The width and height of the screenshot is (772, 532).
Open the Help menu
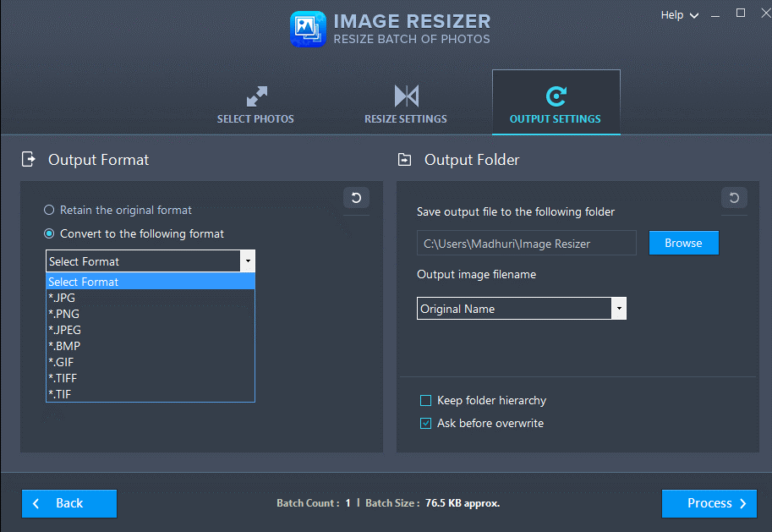(678, 14)
